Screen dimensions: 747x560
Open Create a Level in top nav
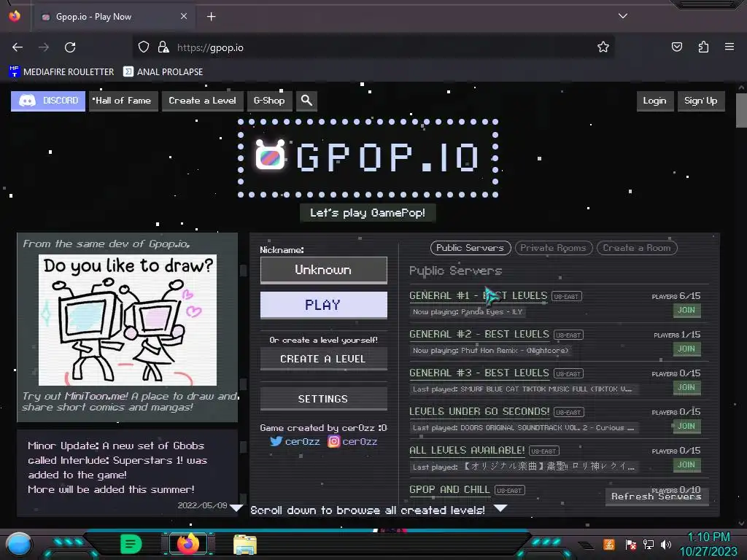pyautogui.click(x=203, y=101)
